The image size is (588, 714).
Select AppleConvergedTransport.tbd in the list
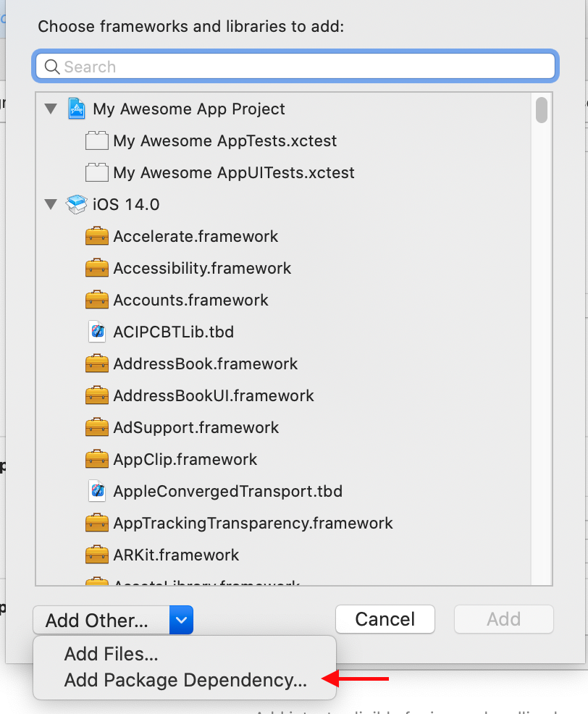click(x=283, y=492)
